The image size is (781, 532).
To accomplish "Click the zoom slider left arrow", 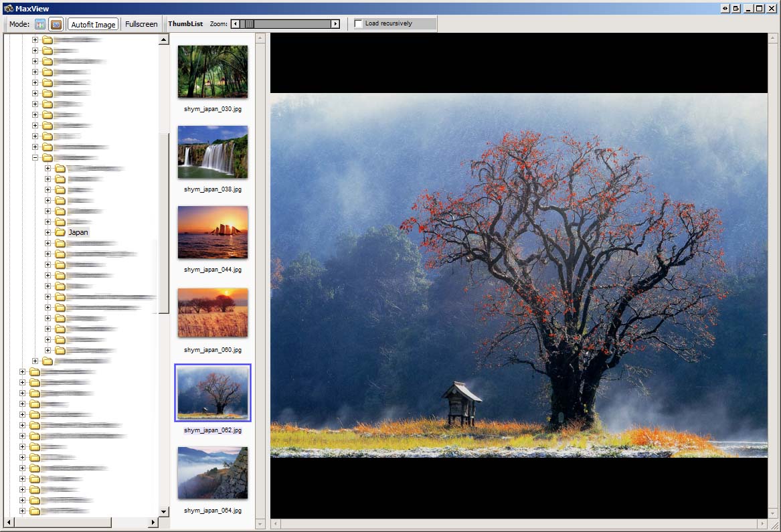I will coord(235,24).
